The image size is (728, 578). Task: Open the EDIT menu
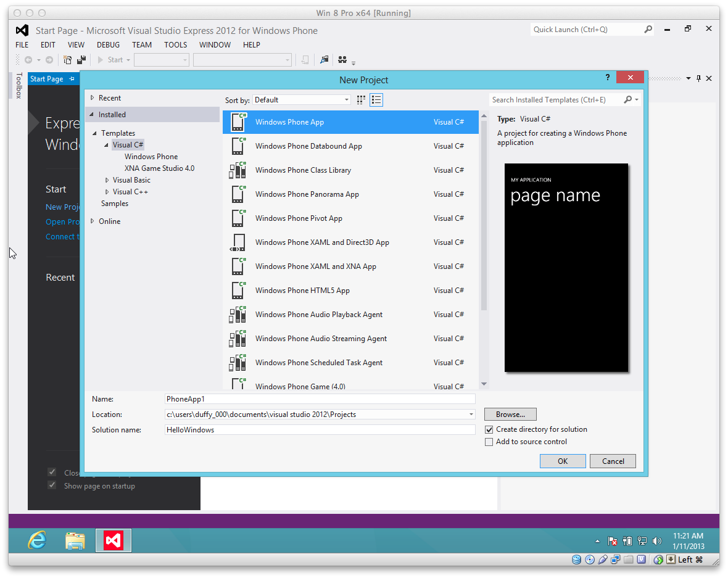[x=48, y=45]
